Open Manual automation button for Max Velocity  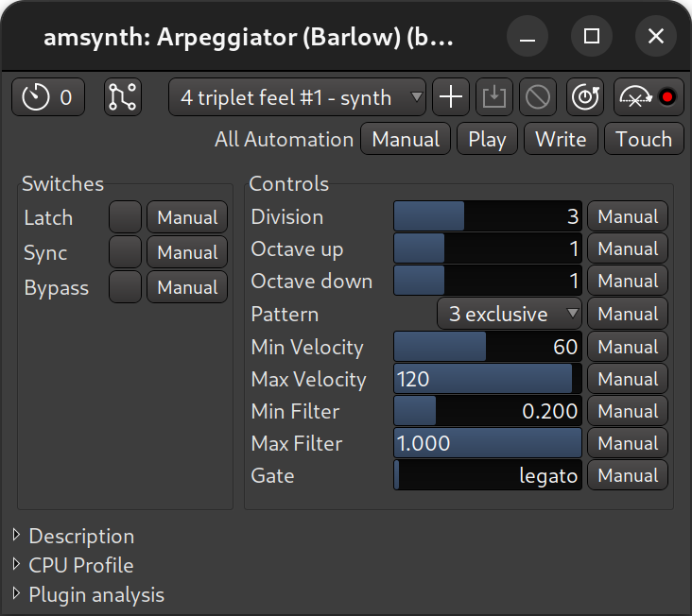tap(628, 378)
